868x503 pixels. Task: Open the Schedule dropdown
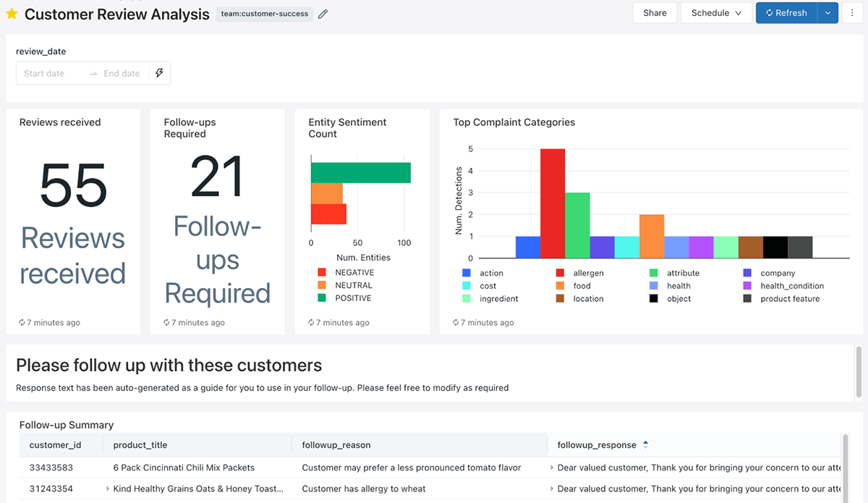point(716,13)
